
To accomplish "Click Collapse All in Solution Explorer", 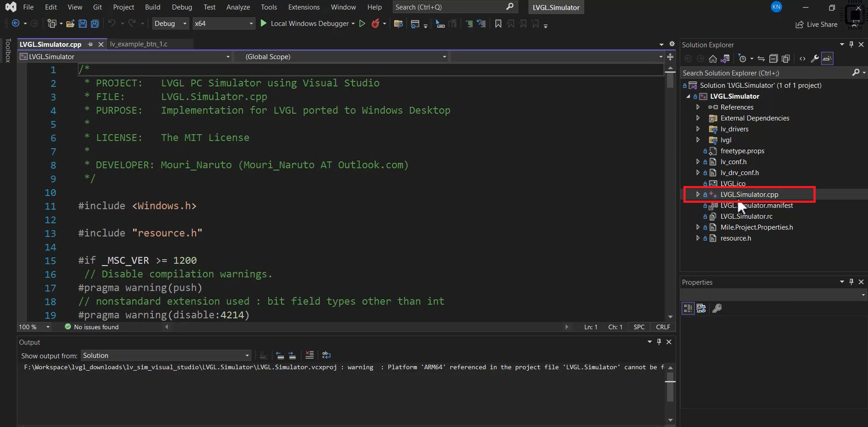I will click(773, 59).
